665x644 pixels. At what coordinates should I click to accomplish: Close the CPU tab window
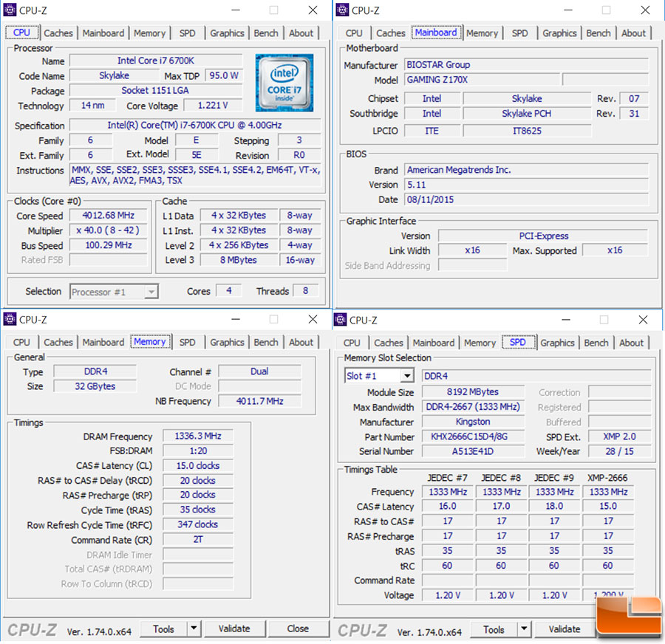(313, 10)
